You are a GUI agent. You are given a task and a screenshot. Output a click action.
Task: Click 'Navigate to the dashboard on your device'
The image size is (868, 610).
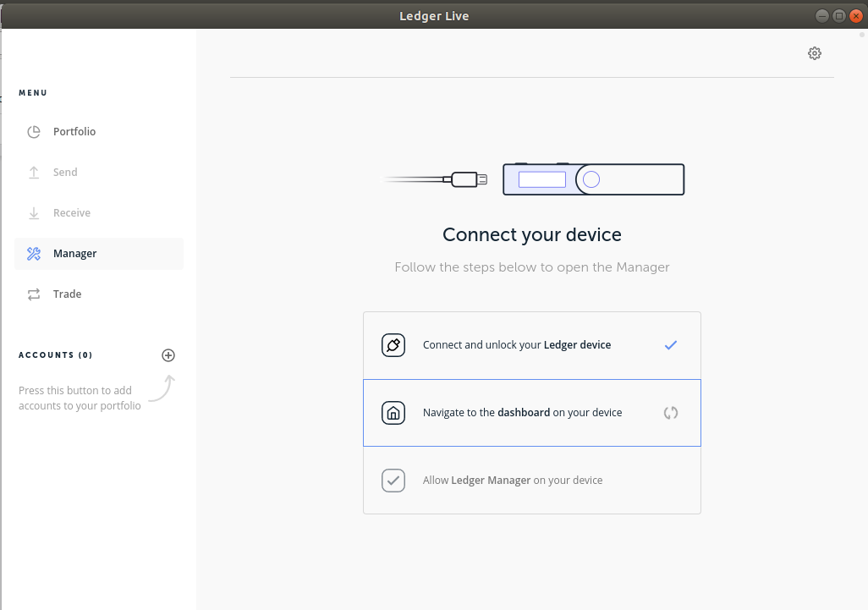(x=523, y=412)
